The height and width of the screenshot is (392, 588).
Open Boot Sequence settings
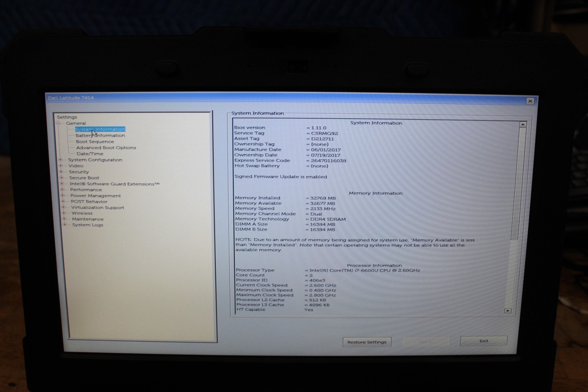(x=95, y=142)
